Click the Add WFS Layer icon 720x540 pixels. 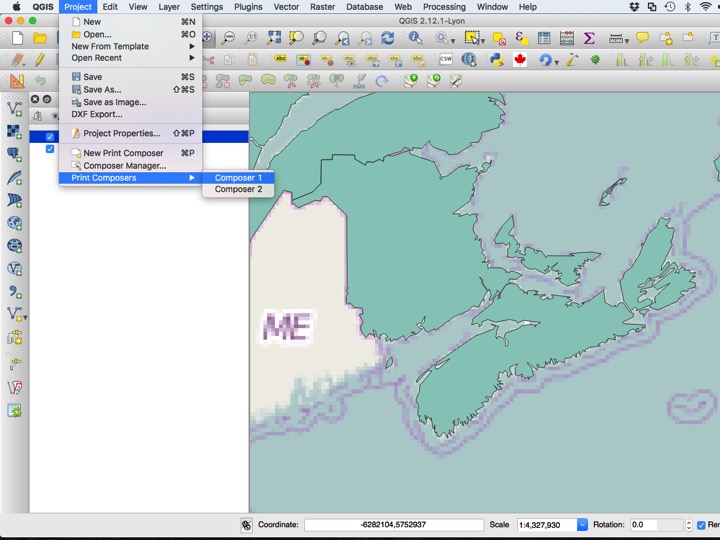tap(14, 269)
